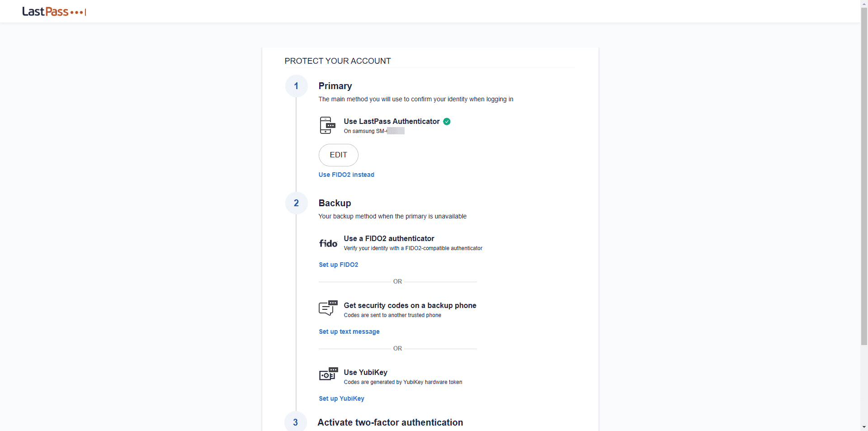Click the fido logo icon
The image size is (868, 431).
[x=328, y=243]
